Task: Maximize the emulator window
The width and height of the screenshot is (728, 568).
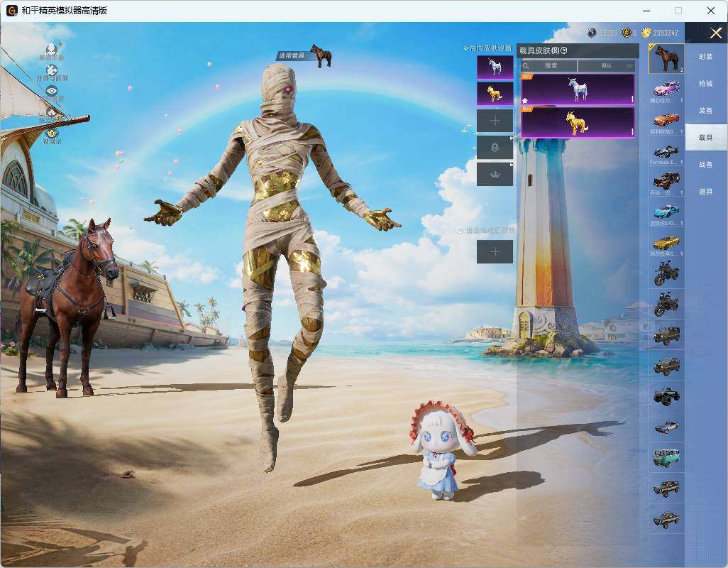Action: coord(678,11)
